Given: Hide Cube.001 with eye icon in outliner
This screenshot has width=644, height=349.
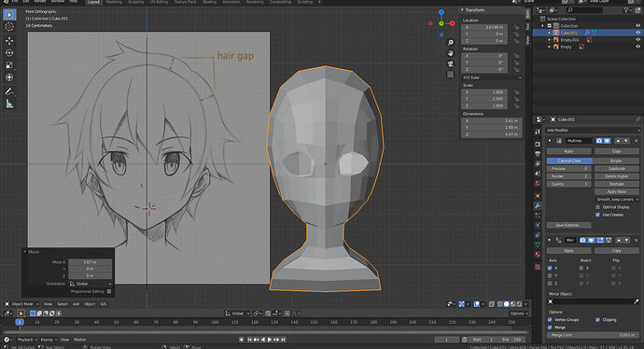Looking at the screenshot, I should pyautogui.click(x=637, y=33).
